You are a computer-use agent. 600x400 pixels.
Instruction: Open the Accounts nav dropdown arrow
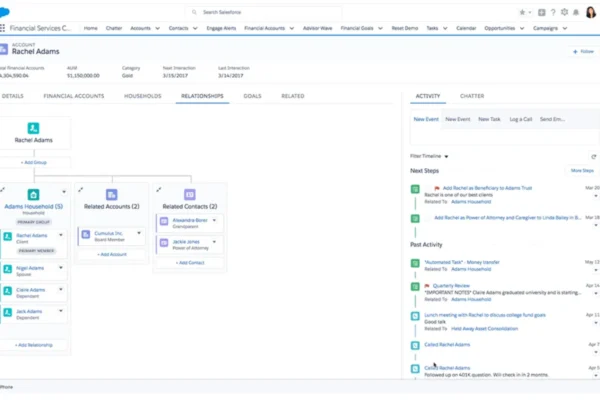click(157, 28)
